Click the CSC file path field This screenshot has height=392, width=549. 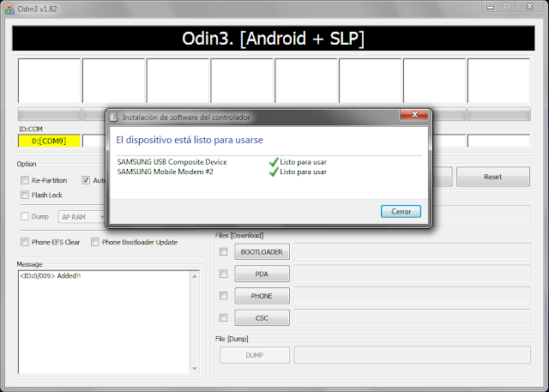tap(412, 317)
